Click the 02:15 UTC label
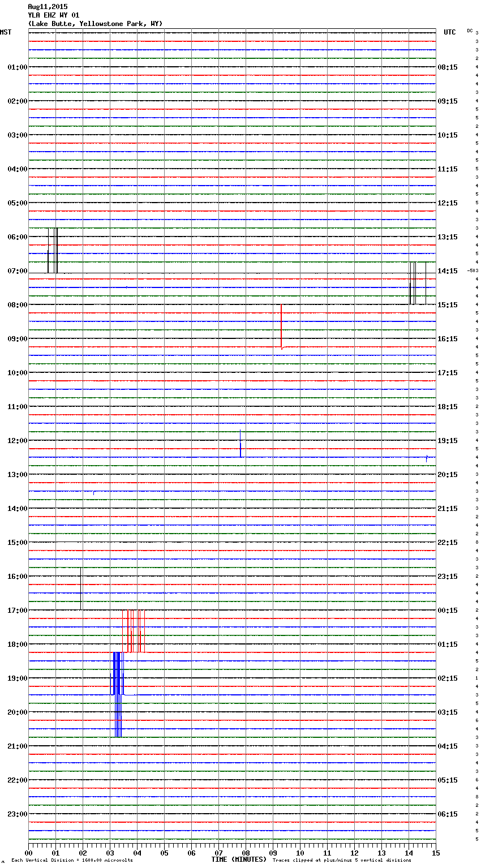Viewport: 481px width, 868px height. tap(448, 678)
